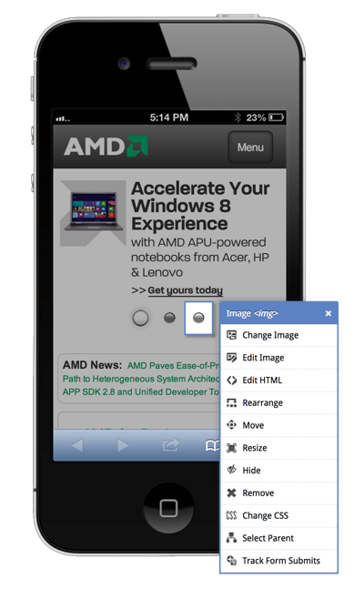The width and height of the screenshot is (364, 599).
Task: Select the first large carousel dot
Action: click(140, 318)
